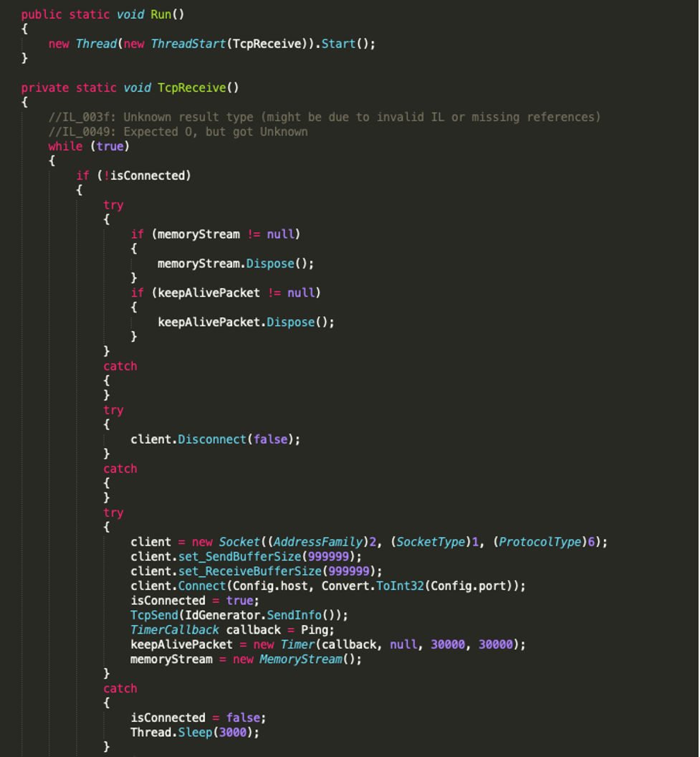Click the first 30000 timer argument
This screenshot has width=700, height=757.
click(448, 644)
